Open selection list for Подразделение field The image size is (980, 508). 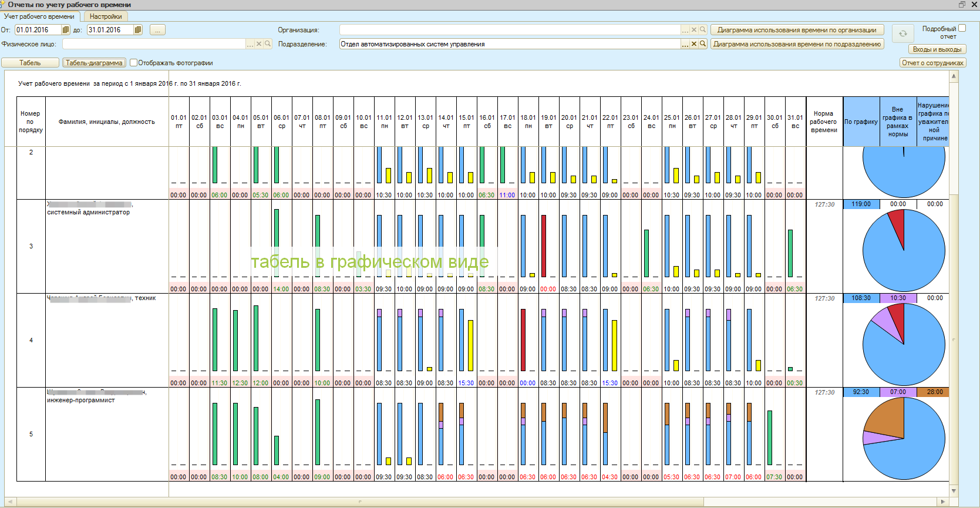(x=685, y=44)
